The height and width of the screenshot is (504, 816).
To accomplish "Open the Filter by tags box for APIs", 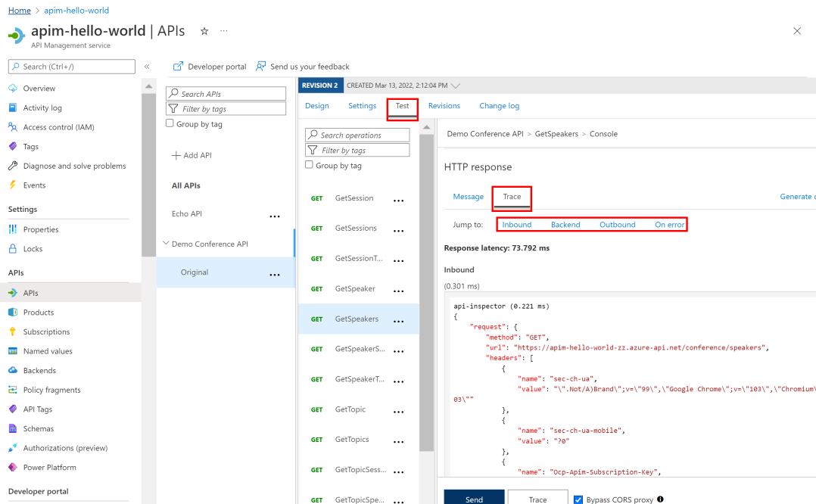I will pos(226,109).
